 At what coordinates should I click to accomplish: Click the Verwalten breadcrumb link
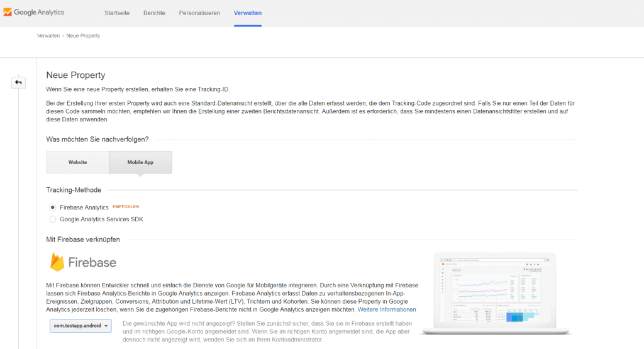[x=48, y=36]
